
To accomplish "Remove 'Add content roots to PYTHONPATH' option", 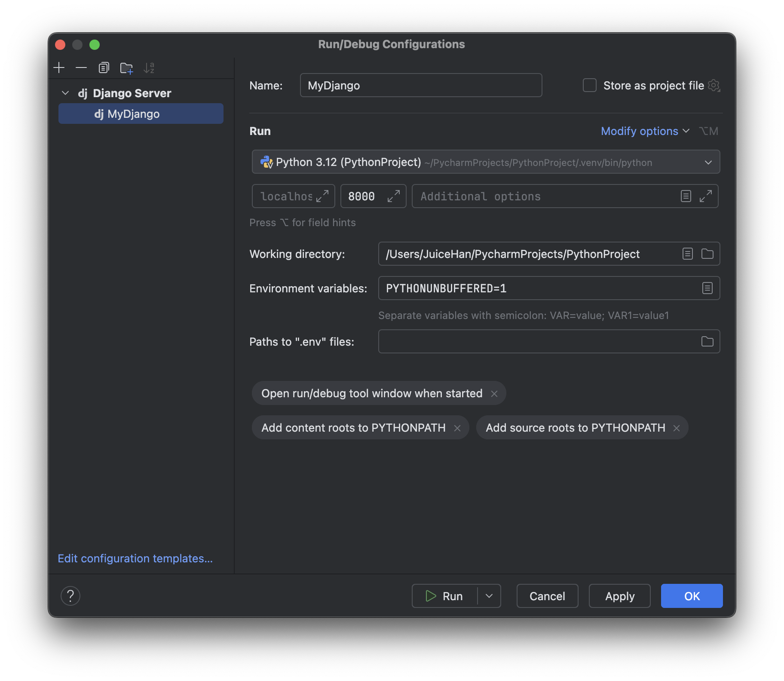I will [457, 428].
